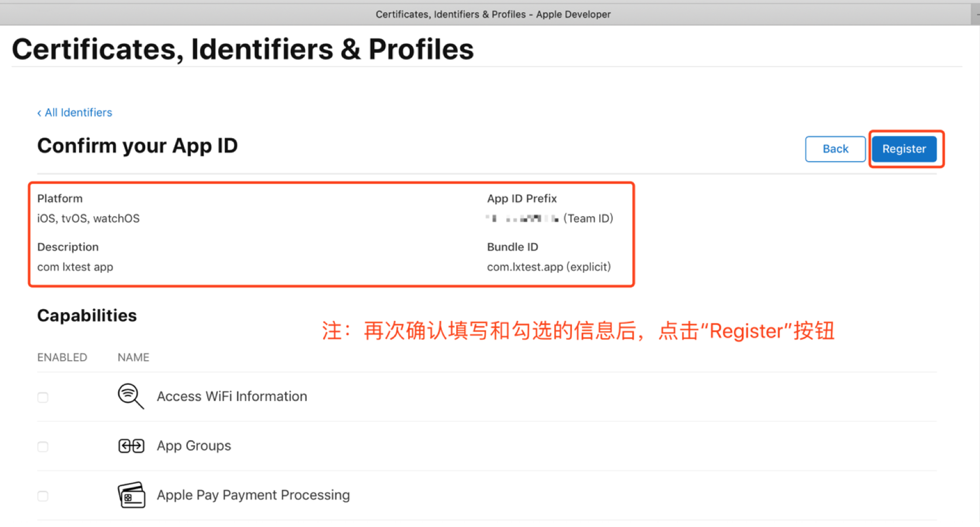980x527 pixels.
Task: Click the NAME column header
Action: pyautogui.click(x=133, y=357)
